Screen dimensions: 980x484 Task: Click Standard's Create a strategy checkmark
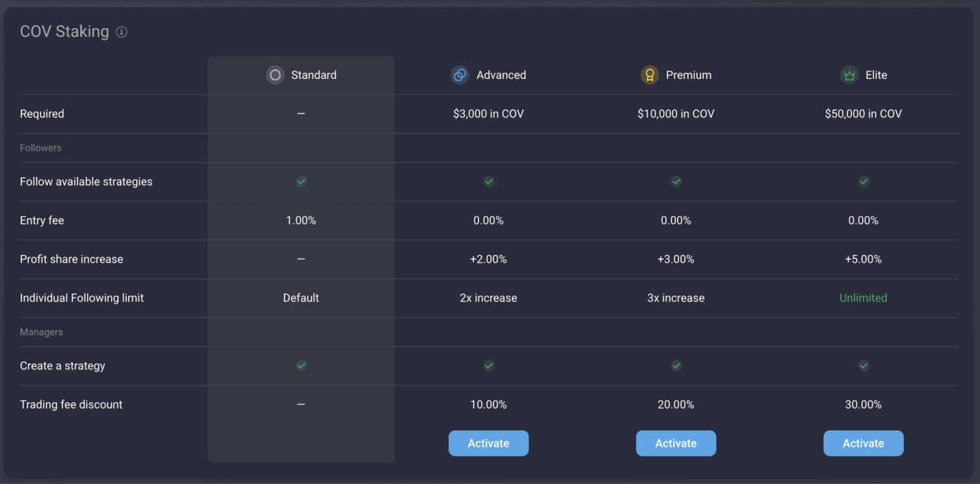(302, 366)
